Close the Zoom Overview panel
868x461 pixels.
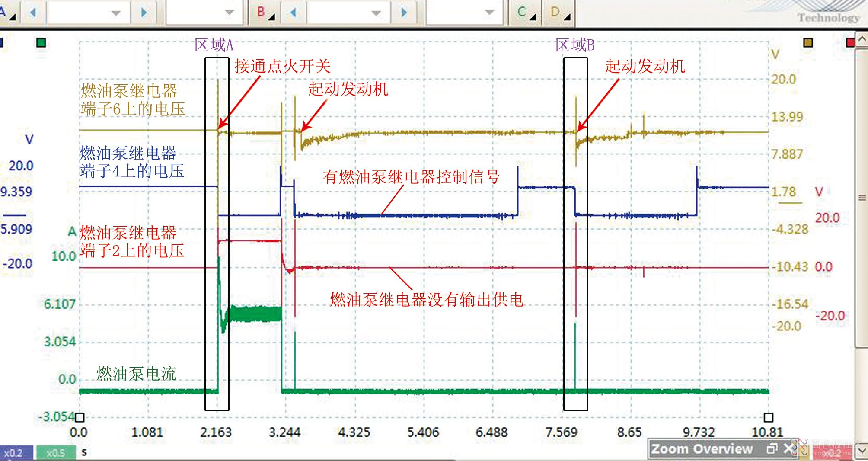tap(788, 449)
